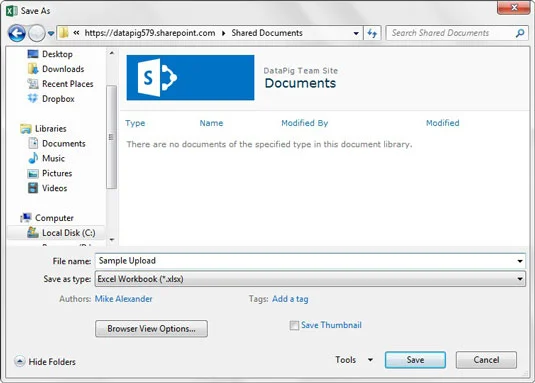Click the Hide Folders arrow icon

coord(19,361)
